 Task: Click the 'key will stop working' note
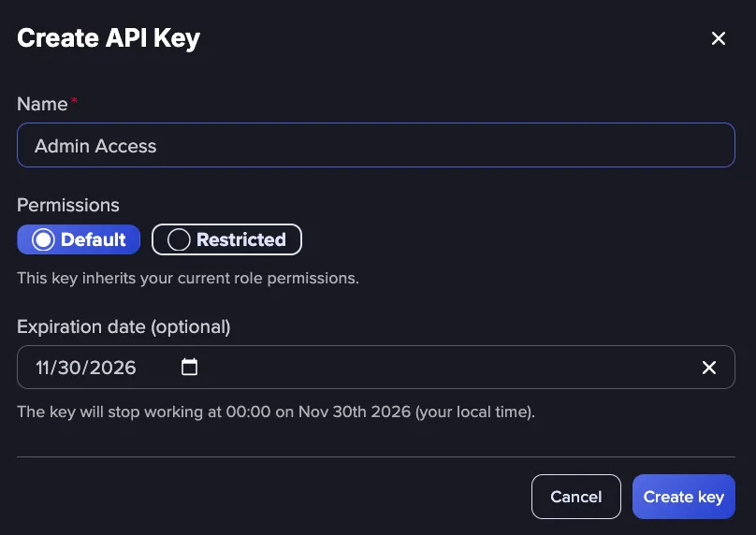(x=276, y=412)
